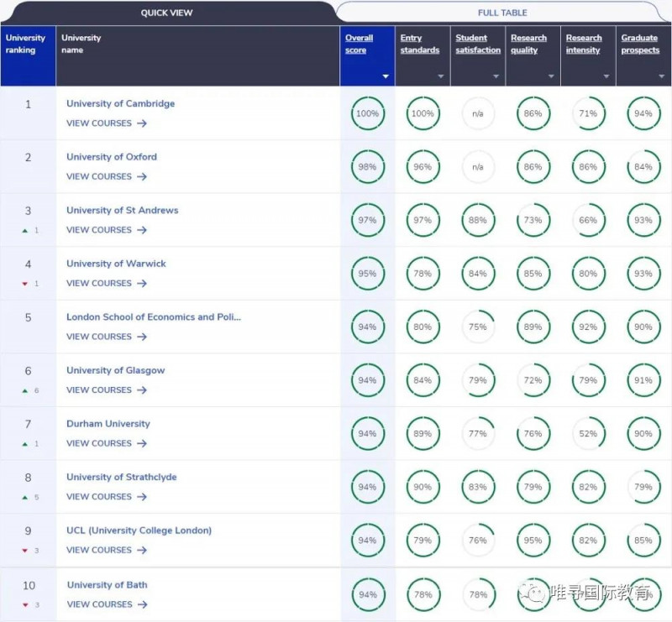The height and width of the screenshot is (622, 672).
Task: Switch to the Quick View tab
Action: click(x=166, y=13)
